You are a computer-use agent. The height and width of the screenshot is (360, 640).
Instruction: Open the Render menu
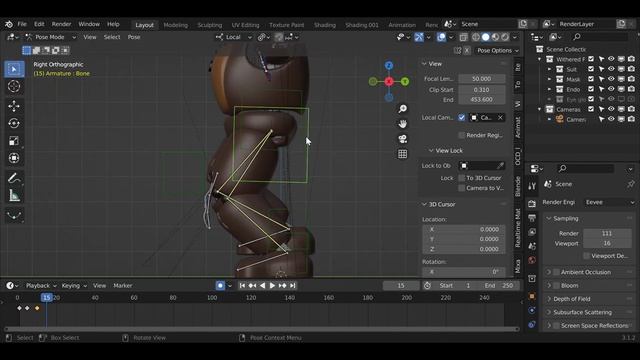click(61, 24)
